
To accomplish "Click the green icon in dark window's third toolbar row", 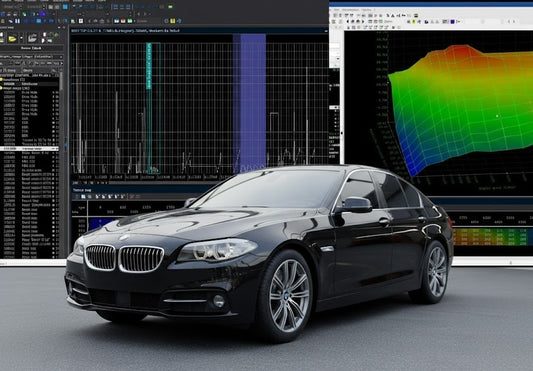I will 130,21.
